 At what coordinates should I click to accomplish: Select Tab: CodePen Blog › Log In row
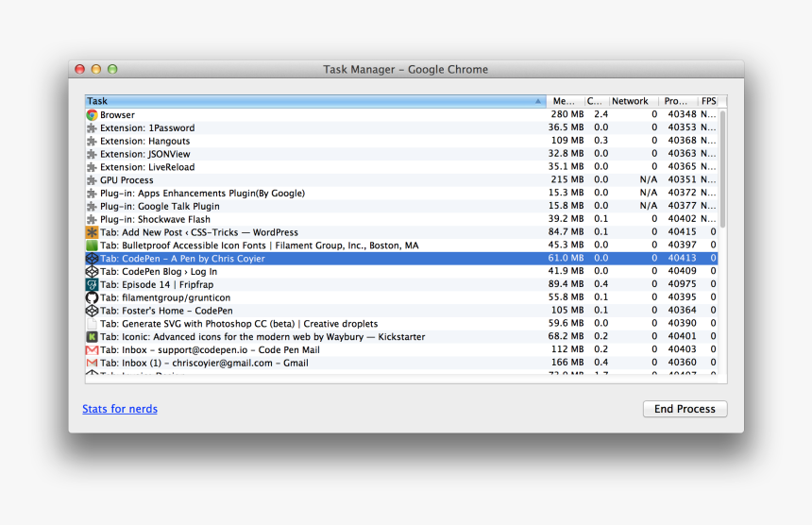click(x=401, y=271)
